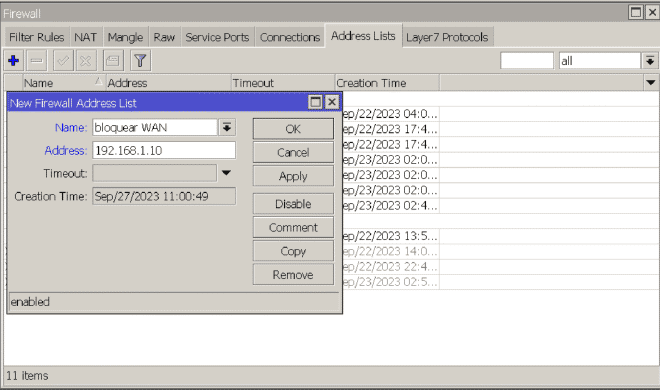Select the Address Lists tab

tap(363, 36)
